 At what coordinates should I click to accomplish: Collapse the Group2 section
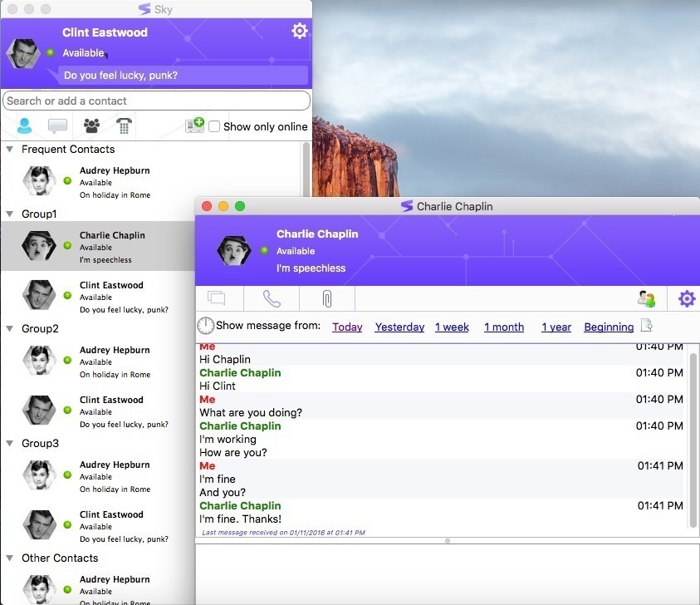[9, 329]
